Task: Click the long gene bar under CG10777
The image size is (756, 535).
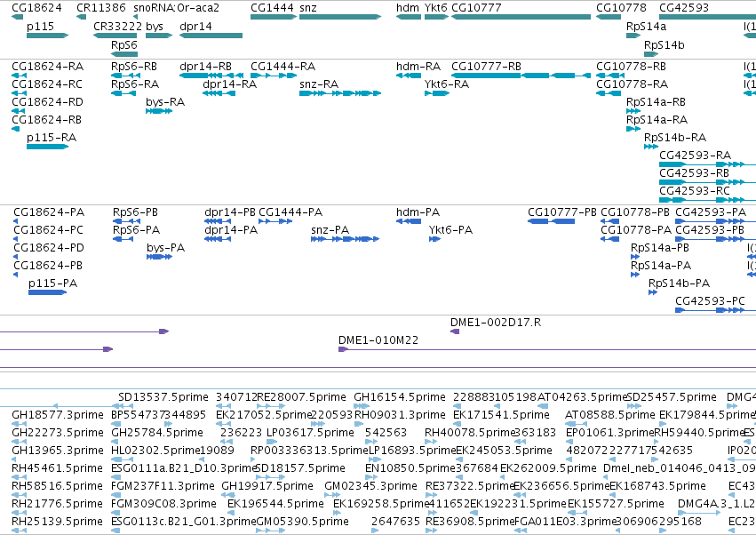Action: click(x=521, y=17)
